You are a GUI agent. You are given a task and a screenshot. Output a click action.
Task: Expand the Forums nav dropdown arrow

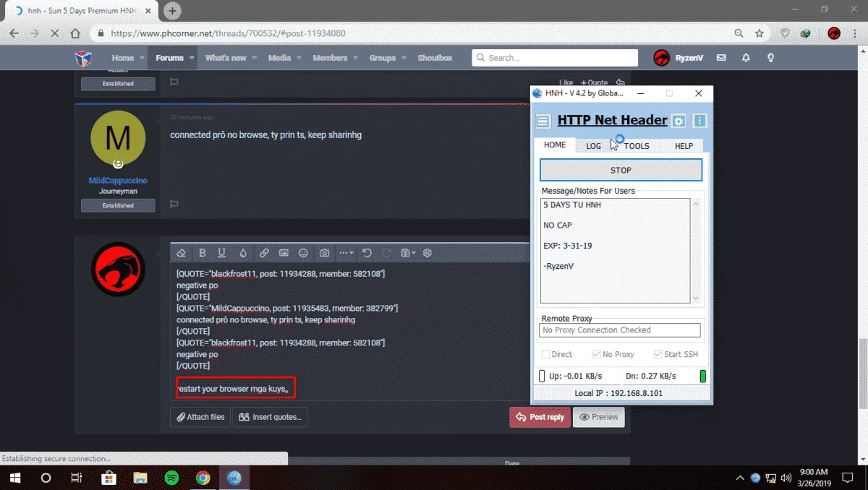(192, 58)
